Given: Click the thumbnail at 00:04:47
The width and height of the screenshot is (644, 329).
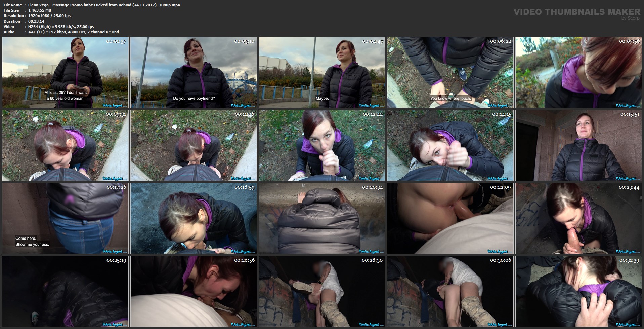Looking at the screenshot, I should point(322,72).
